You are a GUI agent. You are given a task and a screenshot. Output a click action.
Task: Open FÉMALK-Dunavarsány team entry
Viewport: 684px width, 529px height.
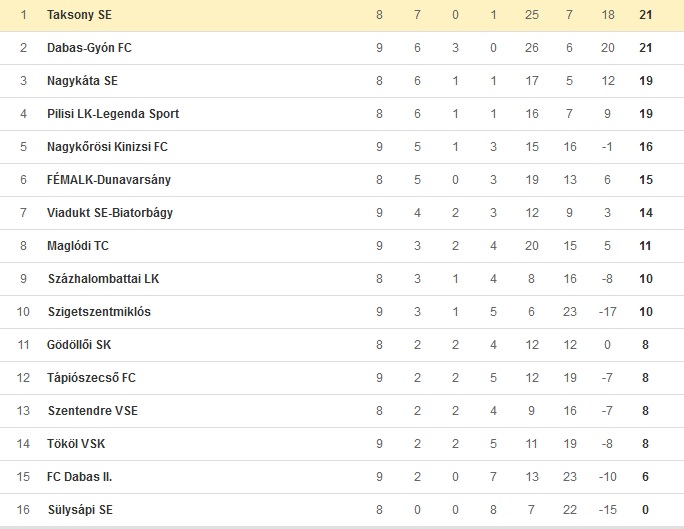(x=109, y=180)
